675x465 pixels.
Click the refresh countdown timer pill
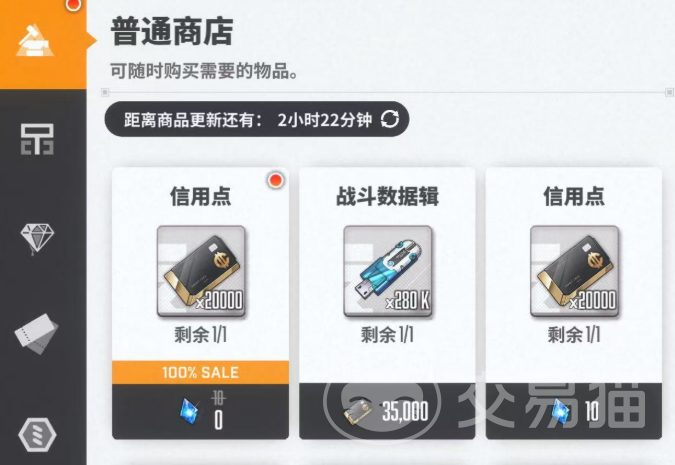pos(257,119)
